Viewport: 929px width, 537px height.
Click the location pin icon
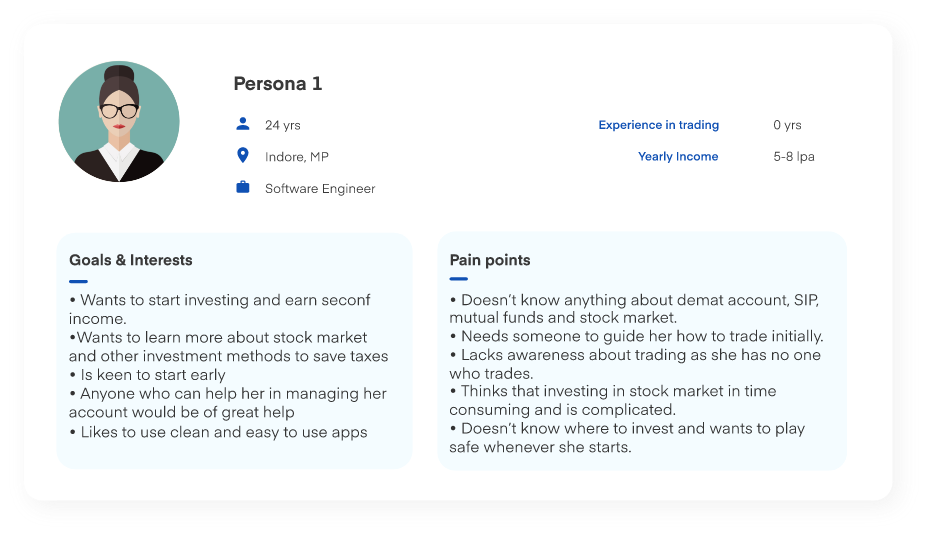pyautogui.click(x=242, y=156)
